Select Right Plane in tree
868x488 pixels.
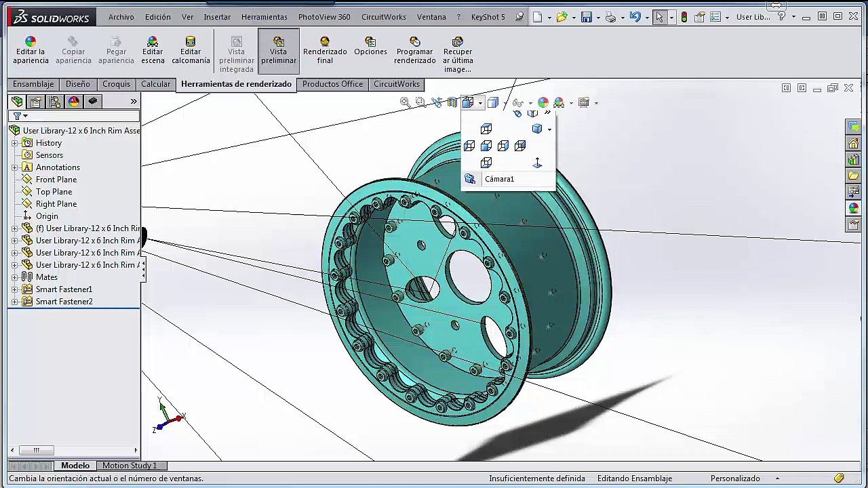[56, 204]
